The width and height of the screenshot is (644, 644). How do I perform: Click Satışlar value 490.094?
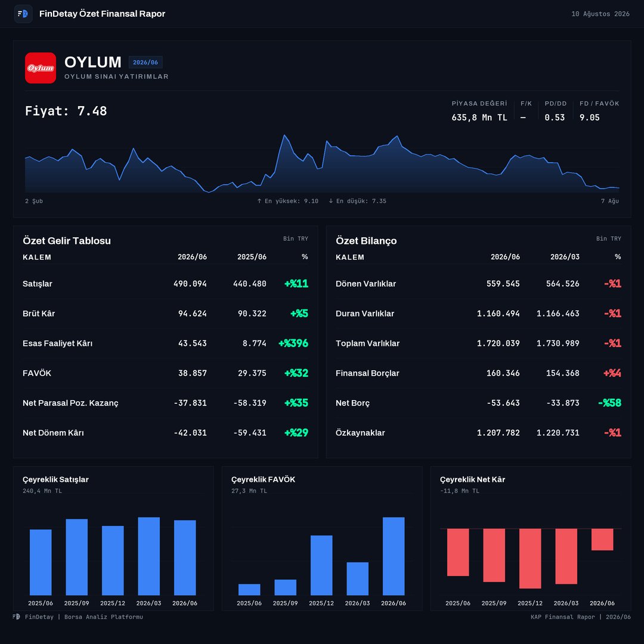tap(190, 284)
